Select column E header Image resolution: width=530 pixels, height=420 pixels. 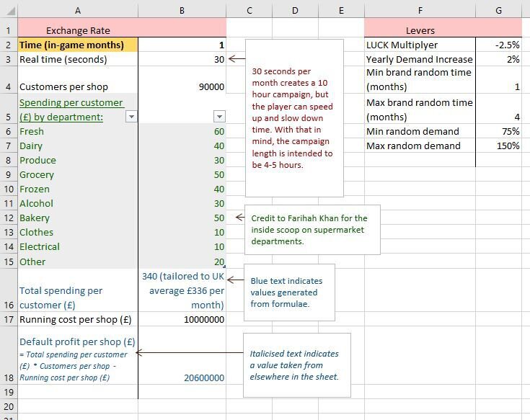pyautogui.click(x=341, y=11)
